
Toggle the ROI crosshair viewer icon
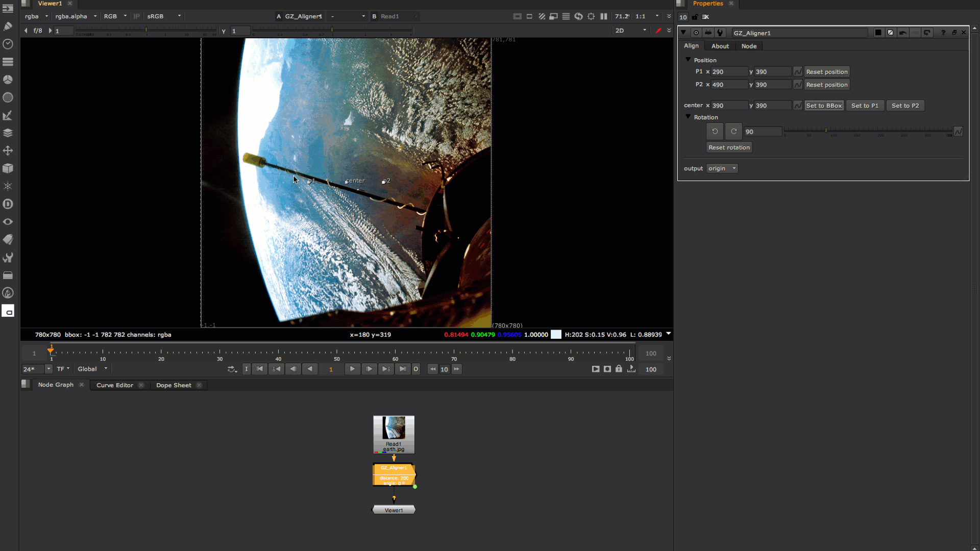[x=591, y=16]
